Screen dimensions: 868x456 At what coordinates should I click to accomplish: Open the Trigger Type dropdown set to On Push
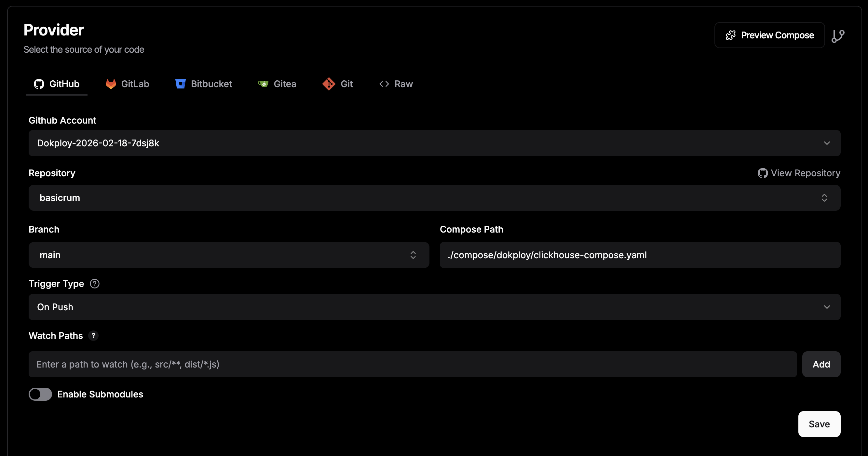[434, 307]
